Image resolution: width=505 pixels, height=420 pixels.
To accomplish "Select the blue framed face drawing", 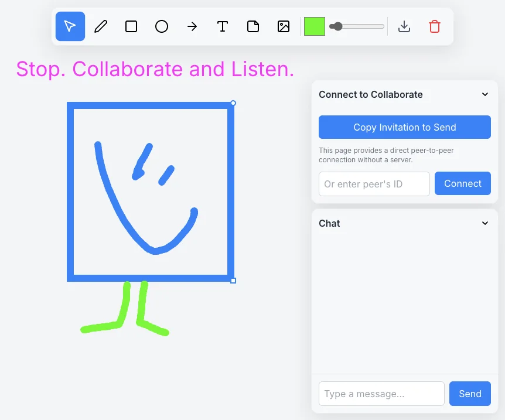I will [151, 191].
